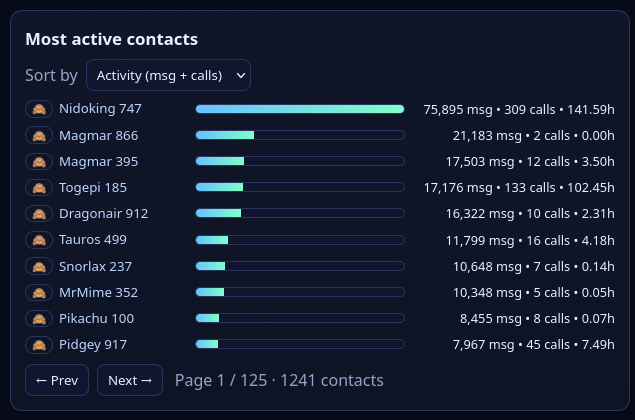
Task: Click the avatar icon beside Nidoking 747
Action: [x=39, y=109]
